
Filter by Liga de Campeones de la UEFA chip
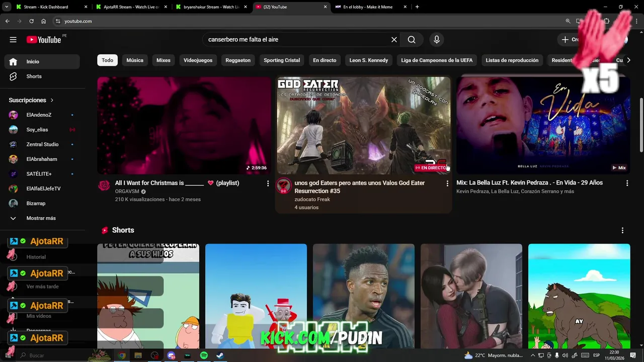437,60
